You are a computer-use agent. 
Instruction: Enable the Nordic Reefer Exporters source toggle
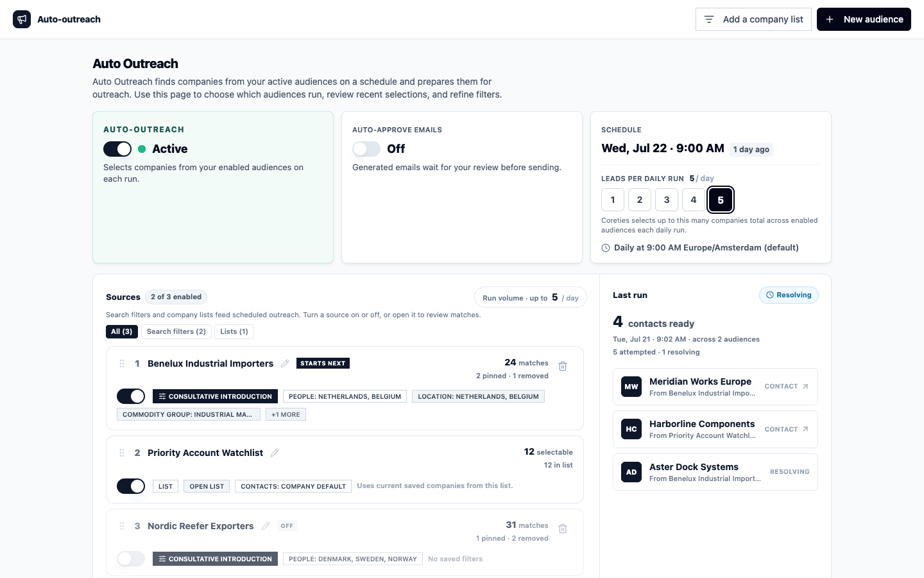(131, 559)
